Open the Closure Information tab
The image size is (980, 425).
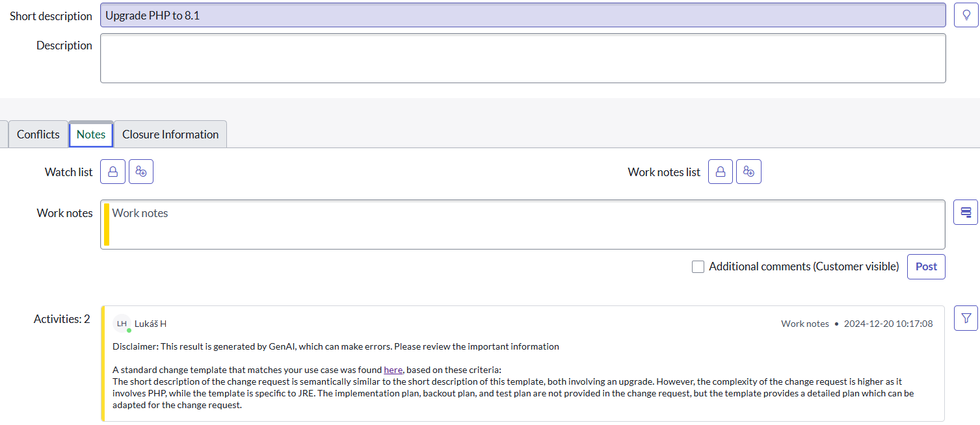pos(170,135)
